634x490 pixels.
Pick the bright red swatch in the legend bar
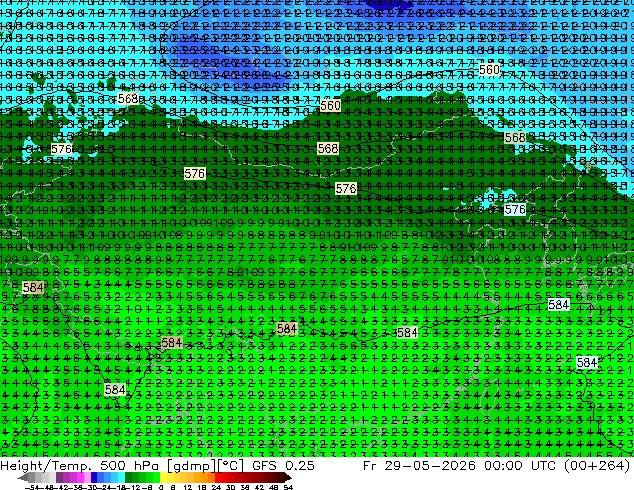coord(218,478)
